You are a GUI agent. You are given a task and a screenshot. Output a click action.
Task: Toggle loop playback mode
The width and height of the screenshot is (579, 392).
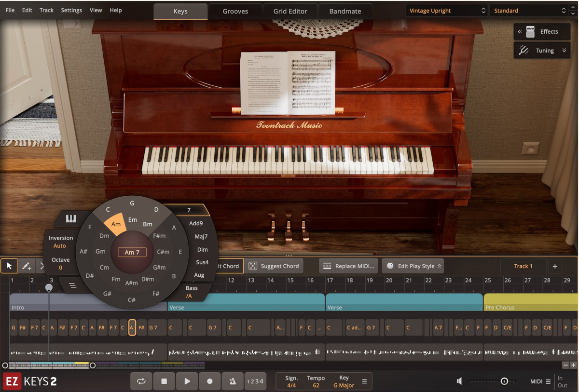[141, 381]
